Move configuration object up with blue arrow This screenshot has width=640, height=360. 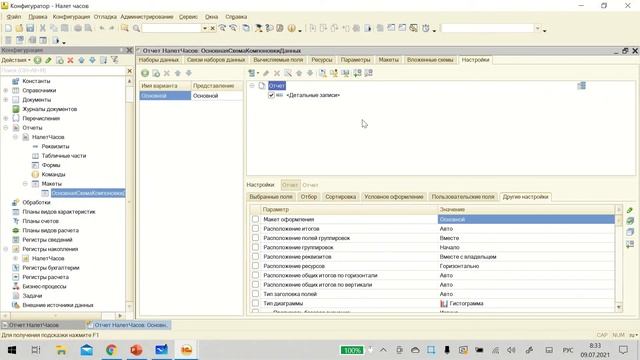[x=81, y=60]
